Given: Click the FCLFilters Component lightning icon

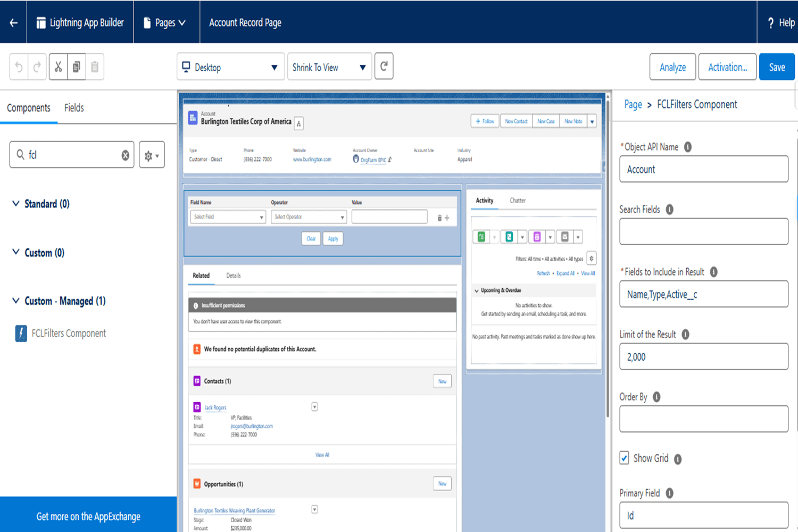Looking at the screenshot, I should [21, 334].
